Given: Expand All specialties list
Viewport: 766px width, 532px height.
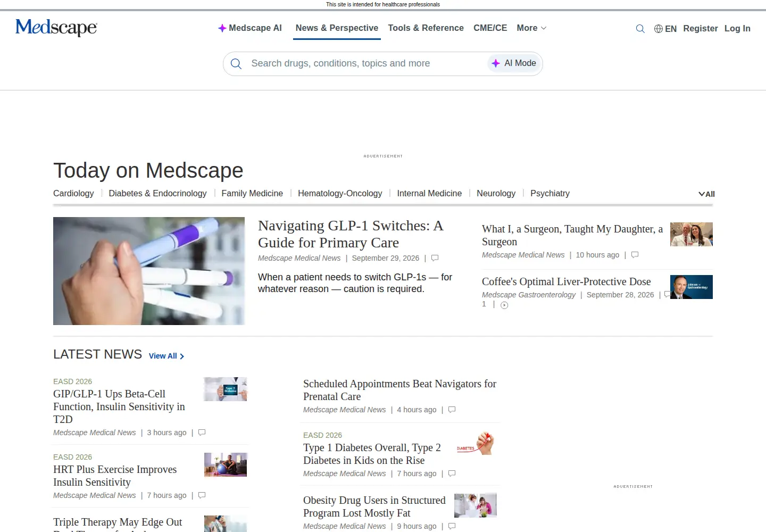Looking at the screenshot, I should pos(706,194).
